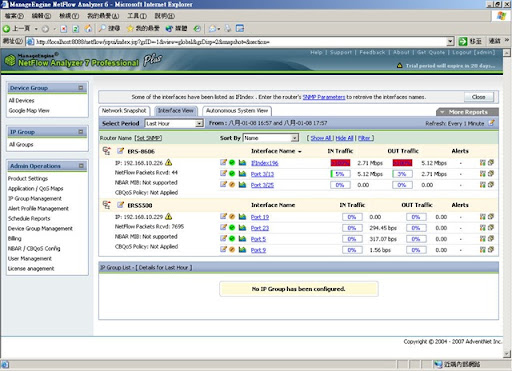Viewport: 512px width, 371px height.
Task: Open the Select Period dropdown
Action: (x=174, y=123)
